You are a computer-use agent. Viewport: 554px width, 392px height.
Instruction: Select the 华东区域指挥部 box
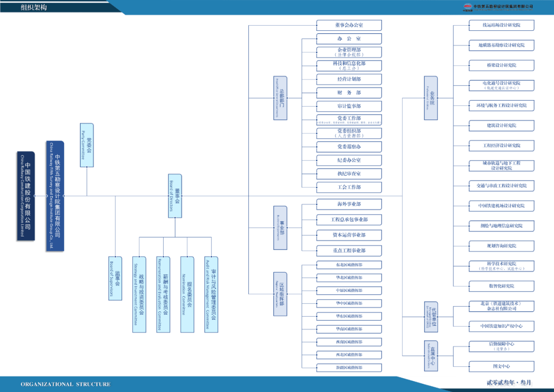coord(349,317)
